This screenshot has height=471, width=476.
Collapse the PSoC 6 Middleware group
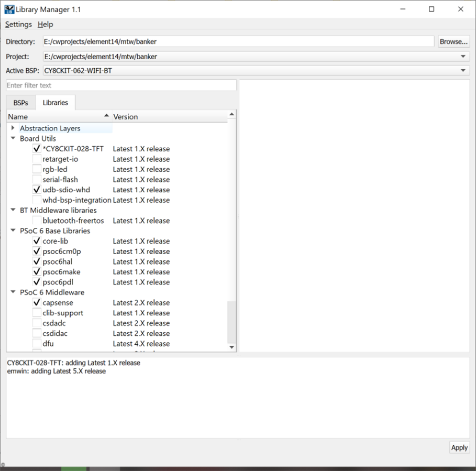pos(13,292)
